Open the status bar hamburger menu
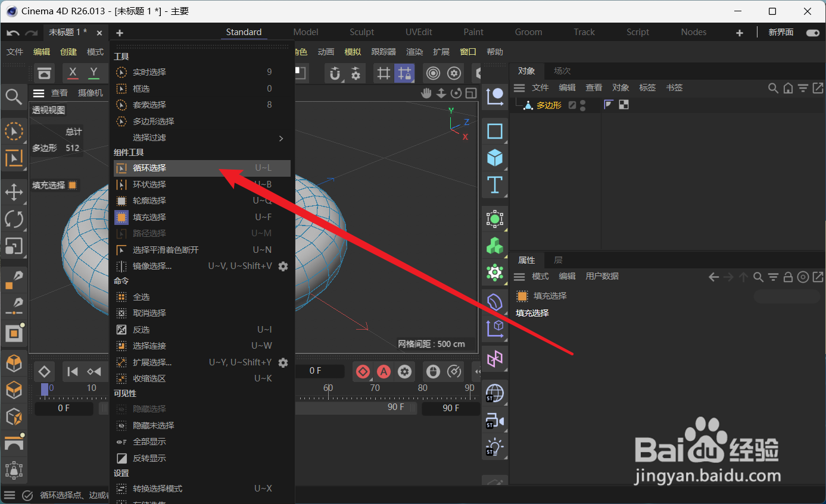This screenshot has height=504, width=826. pos(10,495)
